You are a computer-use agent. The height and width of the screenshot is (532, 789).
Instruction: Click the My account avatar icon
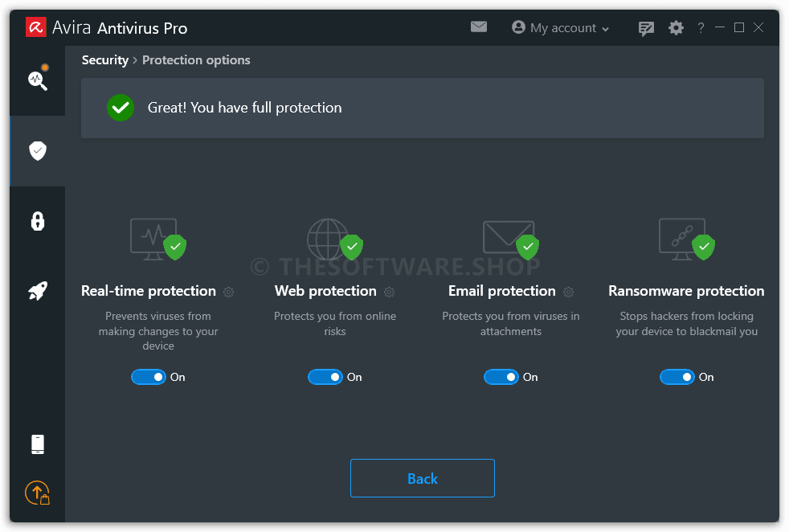[518, 27]
